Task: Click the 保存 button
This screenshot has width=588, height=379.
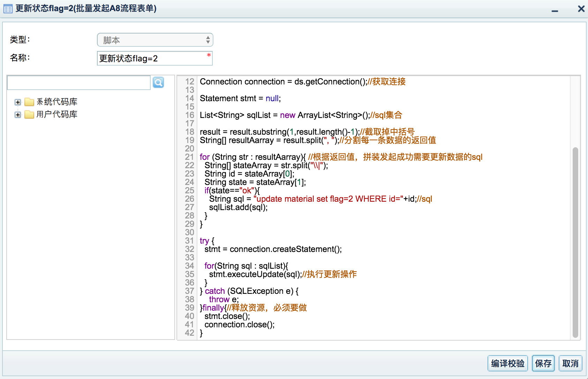Action: click(543, 364)
